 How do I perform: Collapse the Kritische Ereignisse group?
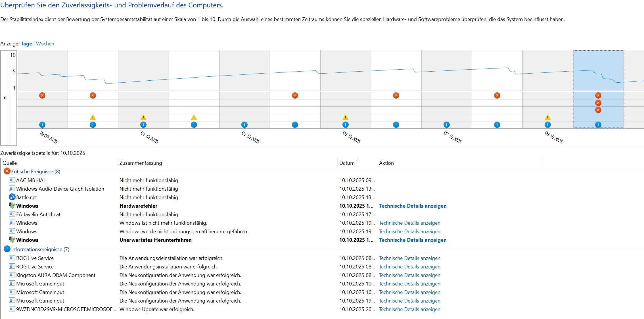35,172
